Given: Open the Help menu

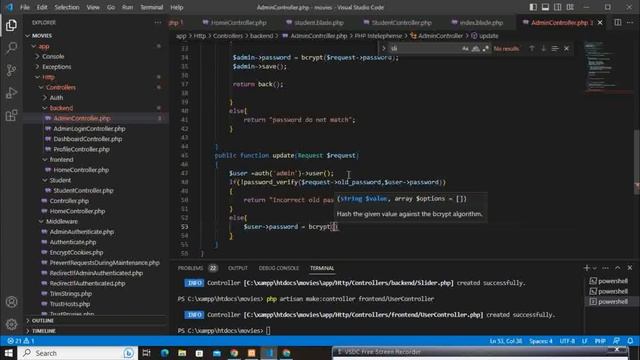Looking at the screenshot, I should 176,7.
